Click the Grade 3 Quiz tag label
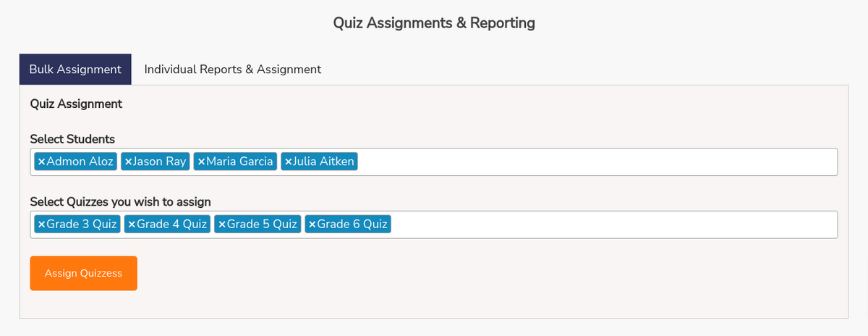Viewport: 868px width, 336px height. coord(82,224)
